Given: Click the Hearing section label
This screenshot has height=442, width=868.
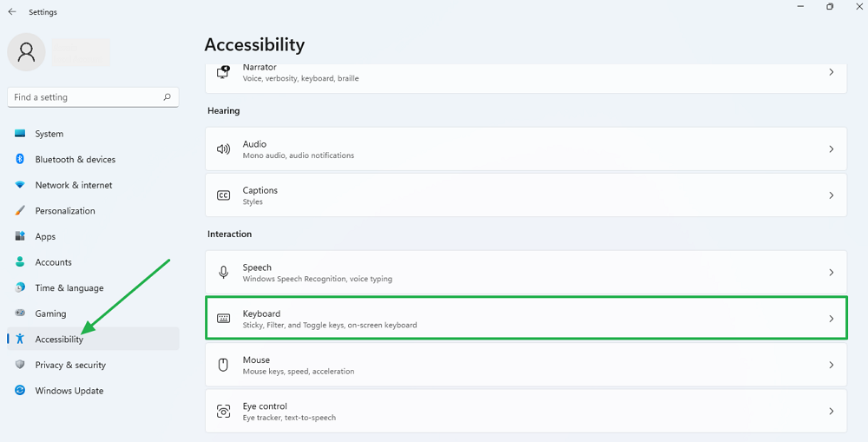Looking at the screenshot, I should pyautogui.click(x=224, y=111).
